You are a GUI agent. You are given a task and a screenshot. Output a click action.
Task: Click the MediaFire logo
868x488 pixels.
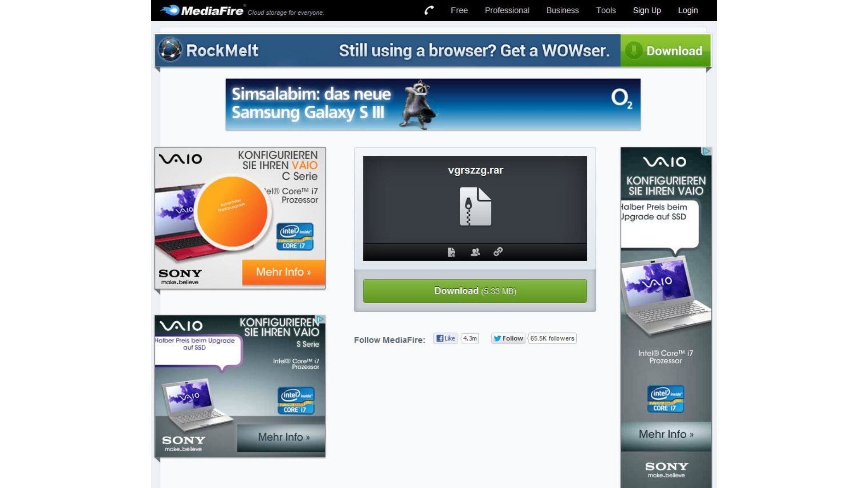point(202,10)
